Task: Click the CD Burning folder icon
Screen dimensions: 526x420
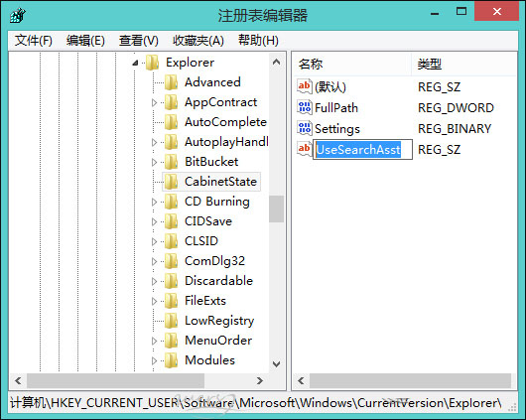Action: coord(171,202)
